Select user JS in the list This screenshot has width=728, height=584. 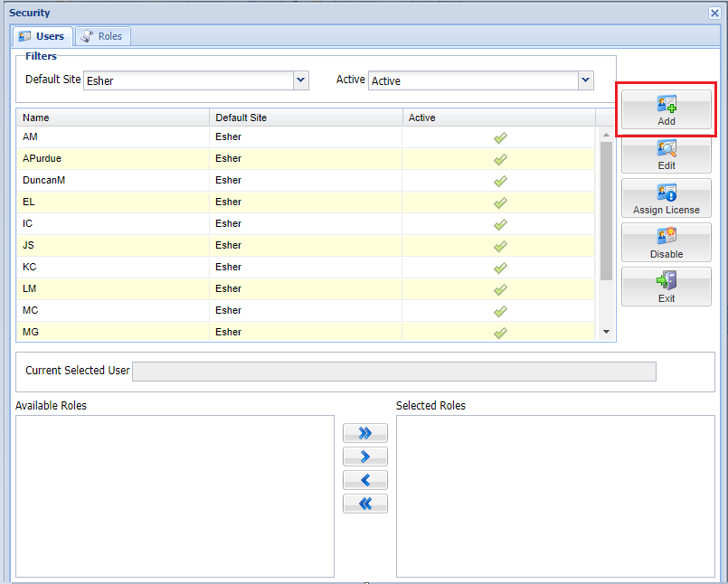point(306,245)
